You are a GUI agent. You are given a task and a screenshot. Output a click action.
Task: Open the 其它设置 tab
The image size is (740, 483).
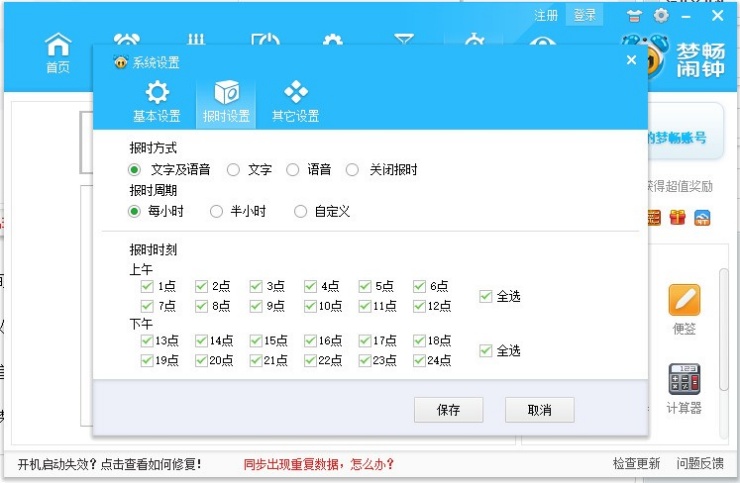[x=296, y=102]
